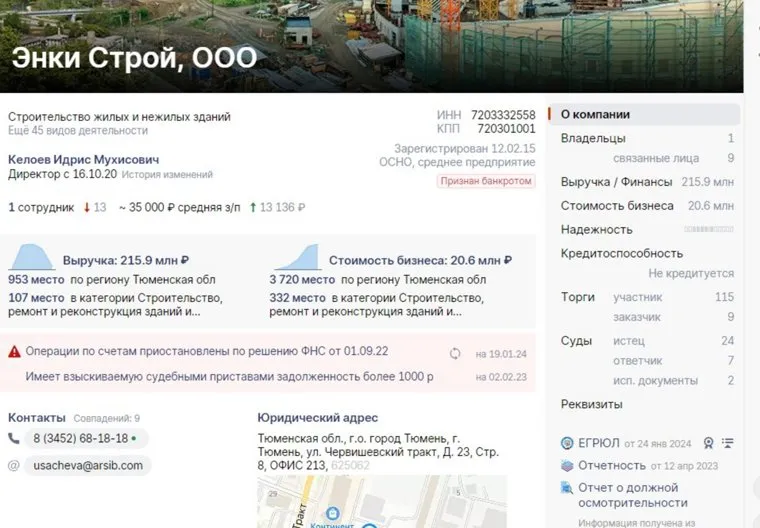Click the Отчетность stacked-books icon

(567, 465)
